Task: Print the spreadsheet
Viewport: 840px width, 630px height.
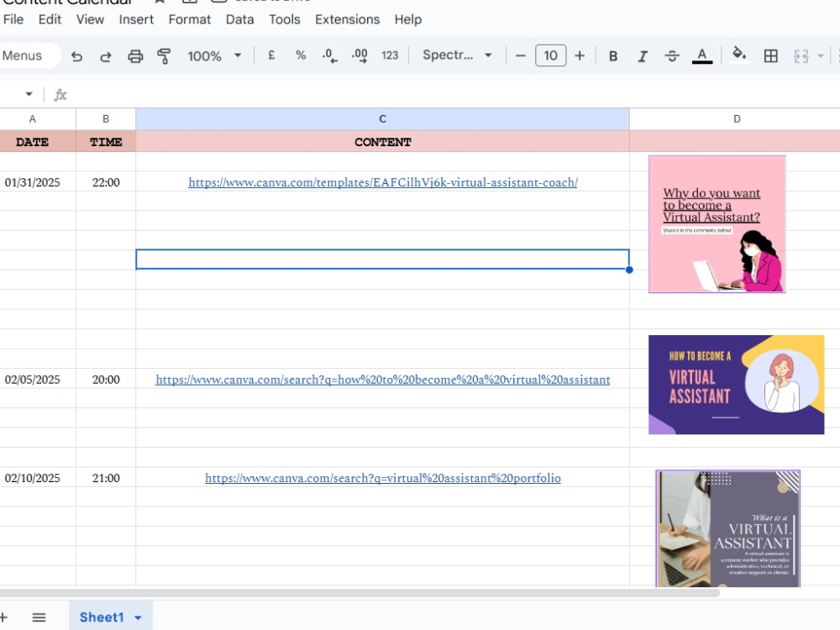Action: (135, 55)
